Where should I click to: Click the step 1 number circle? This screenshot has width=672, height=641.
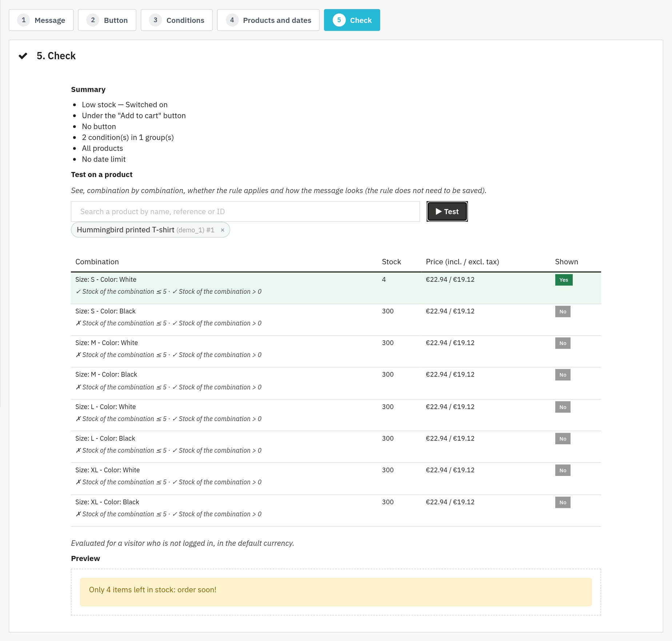click(x=24, y=20)
